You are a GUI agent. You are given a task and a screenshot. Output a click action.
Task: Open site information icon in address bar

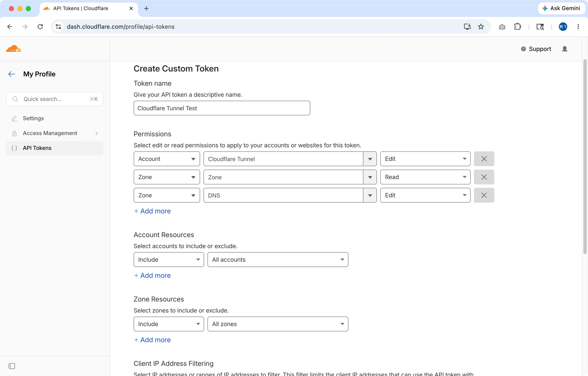59,27
